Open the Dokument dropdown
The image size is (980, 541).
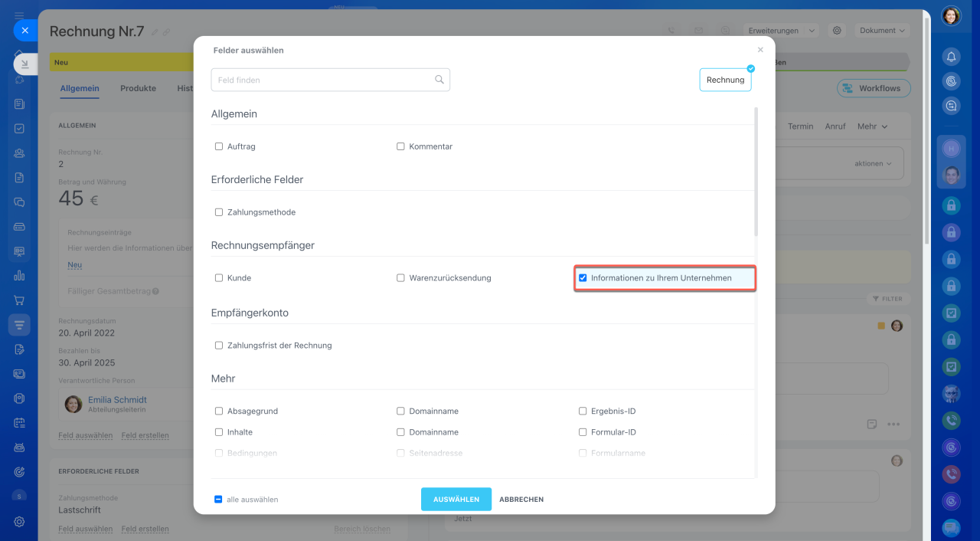point(883,31)
